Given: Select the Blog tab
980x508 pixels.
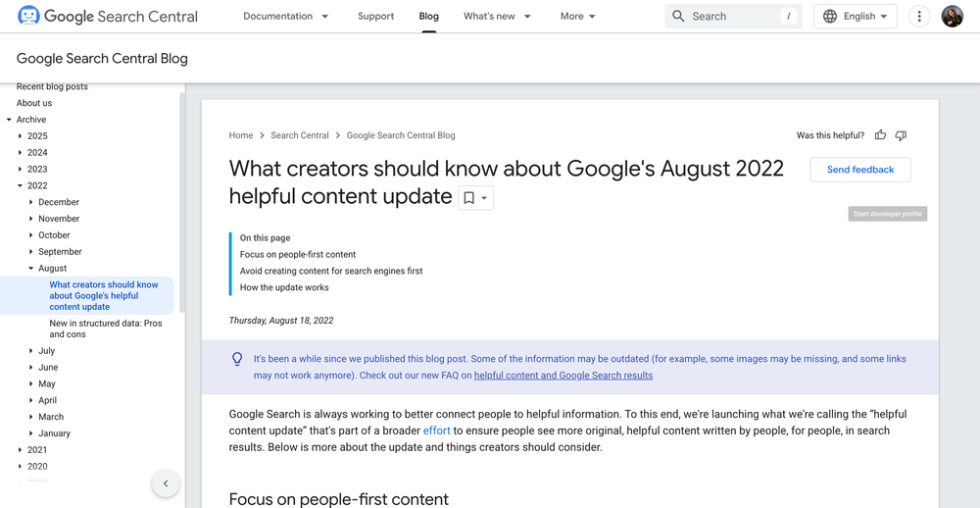Looking at the screenshot, I should 429,17.
